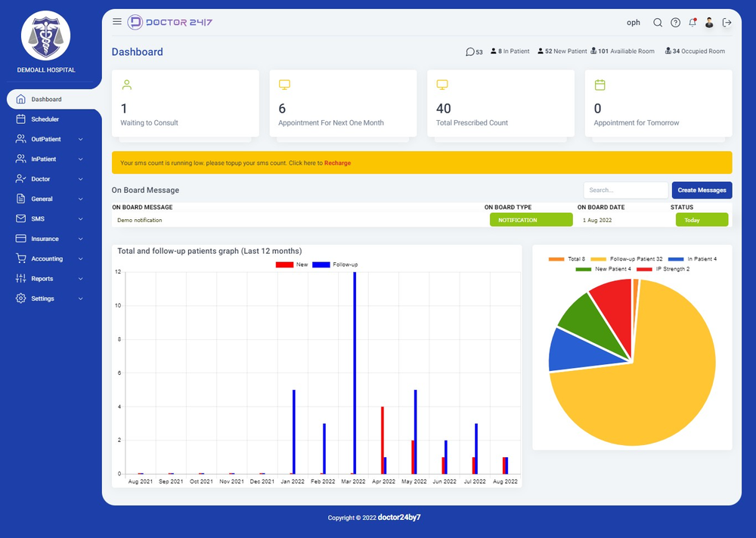Expand the Accounting sidebar menu
Image resolution: width=756 pixels, height=538 pixels.
coord(45,258)
